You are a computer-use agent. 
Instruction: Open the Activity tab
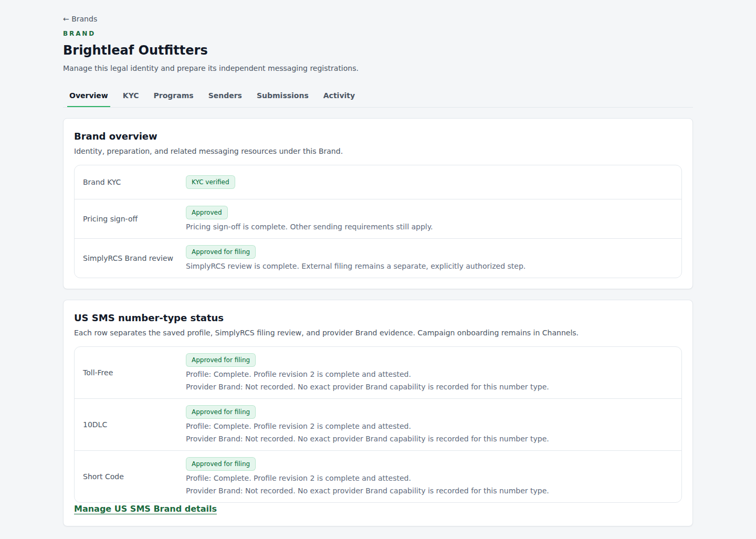pos(339,96)
